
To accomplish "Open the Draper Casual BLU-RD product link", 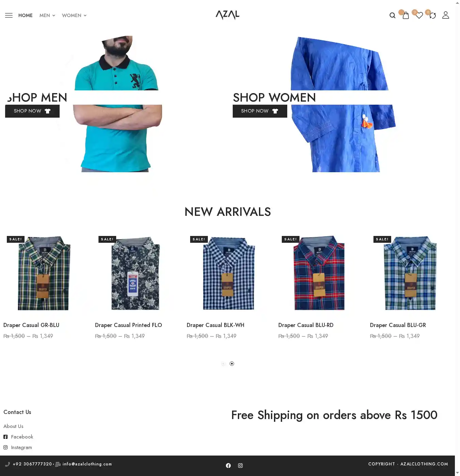I will tap(306, 325).
